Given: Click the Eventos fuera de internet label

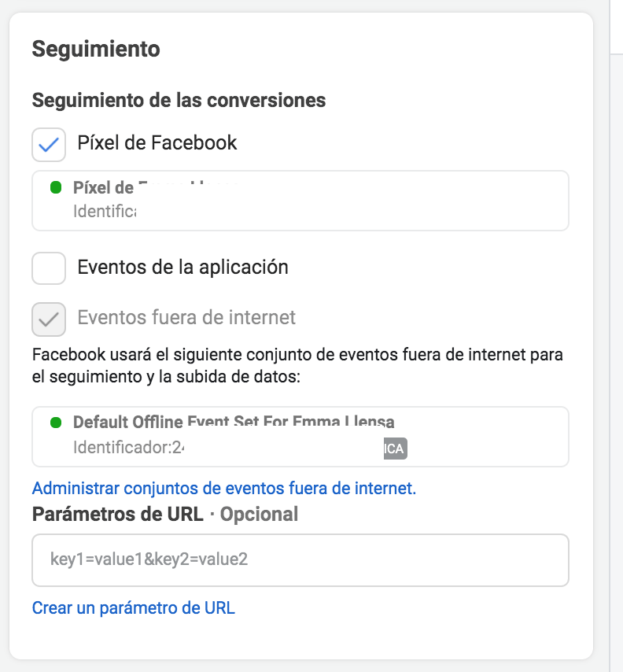Looking at the screenshot, I should tap(186, 318).
